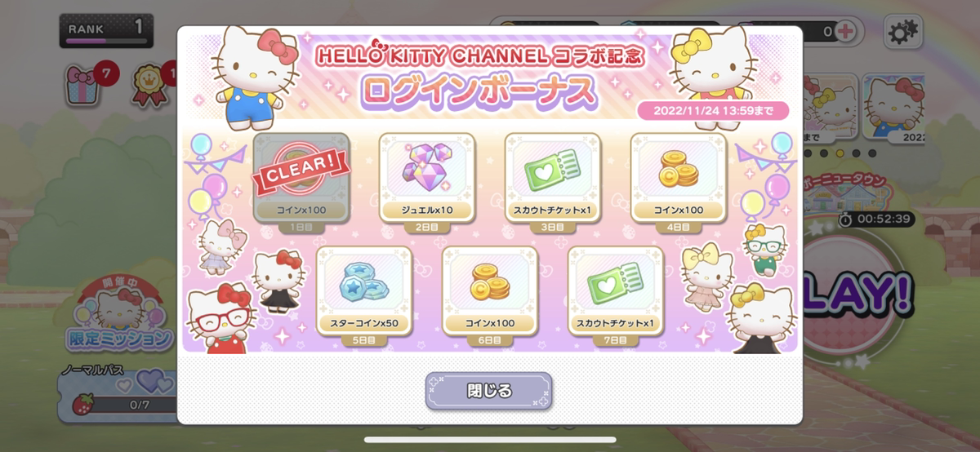Tap the 2022/11/24 13:59まで deadline label

pyautogui.click(x=711, y=110)
